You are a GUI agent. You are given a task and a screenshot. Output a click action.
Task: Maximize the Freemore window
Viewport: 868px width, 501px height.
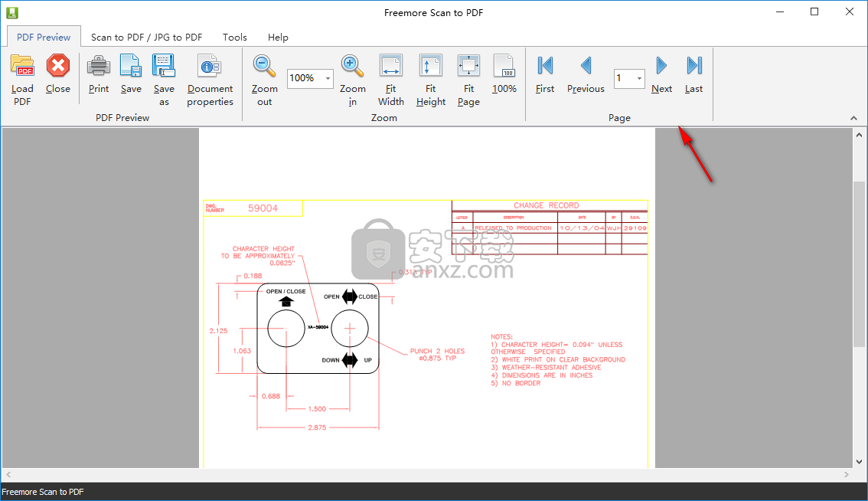point(814,12)
